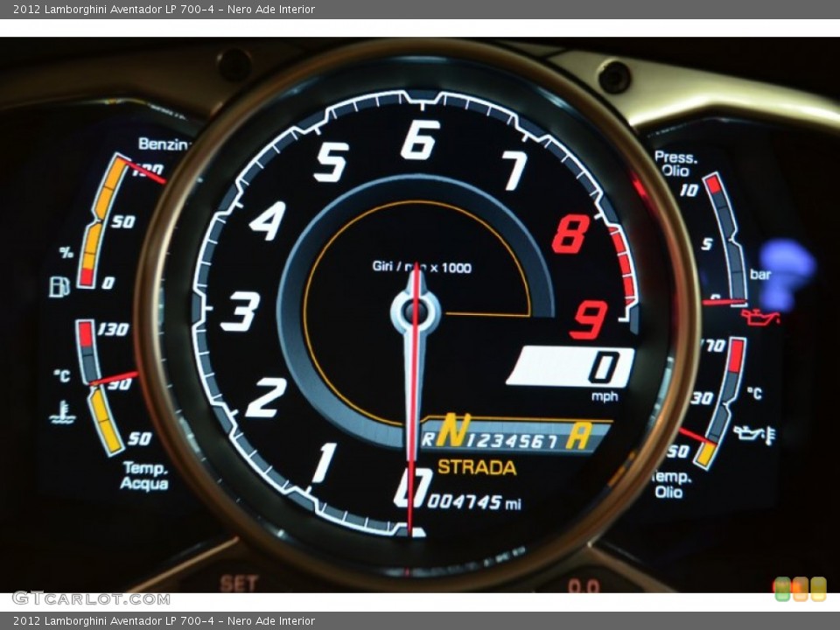Click the '7' on the tachometer
The height and width of the screenshot is (630, 840).
coord(514,171)
